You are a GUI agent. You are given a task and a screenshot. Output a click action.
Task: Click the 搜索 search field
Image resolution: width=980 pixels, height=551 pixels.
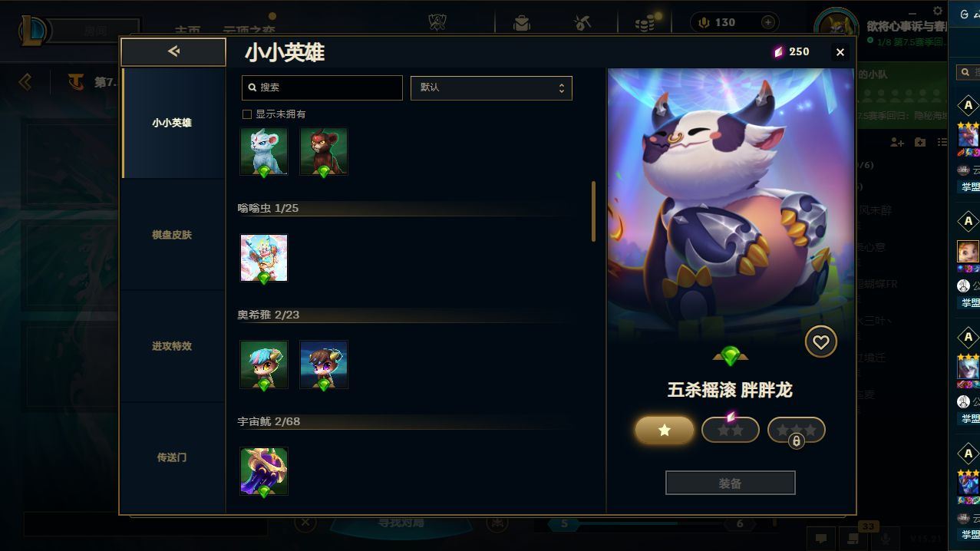[x=322, y=87]
